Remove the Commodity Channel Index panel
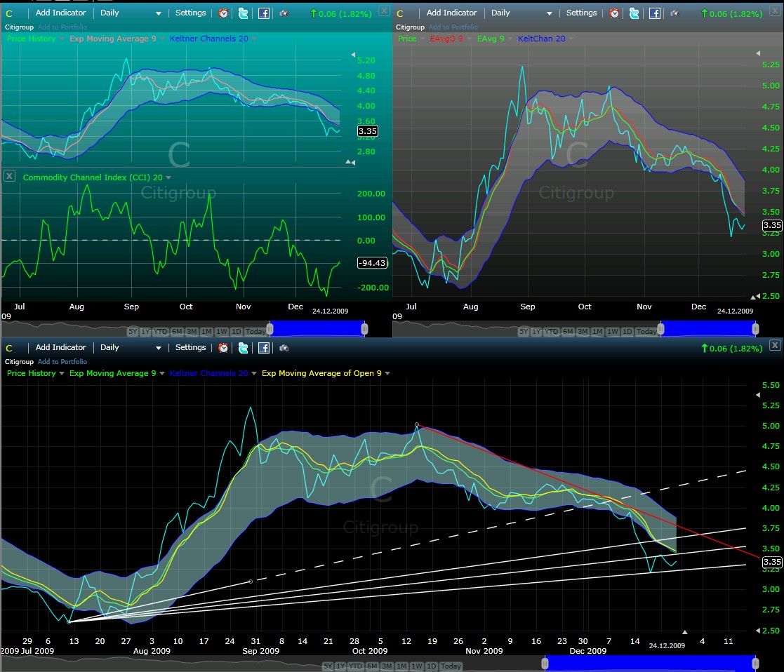Image resolution: width=784 pixels, height=672 pixels. 10,176
